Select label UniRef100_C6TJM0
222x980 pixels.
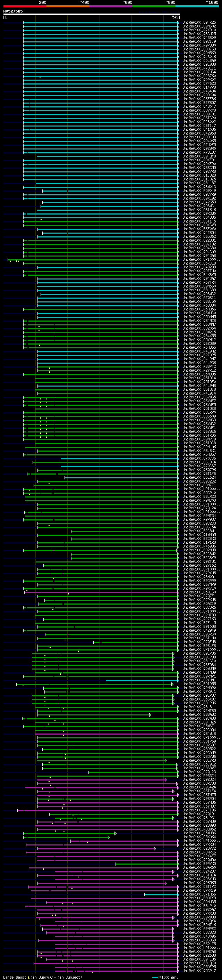199,638
